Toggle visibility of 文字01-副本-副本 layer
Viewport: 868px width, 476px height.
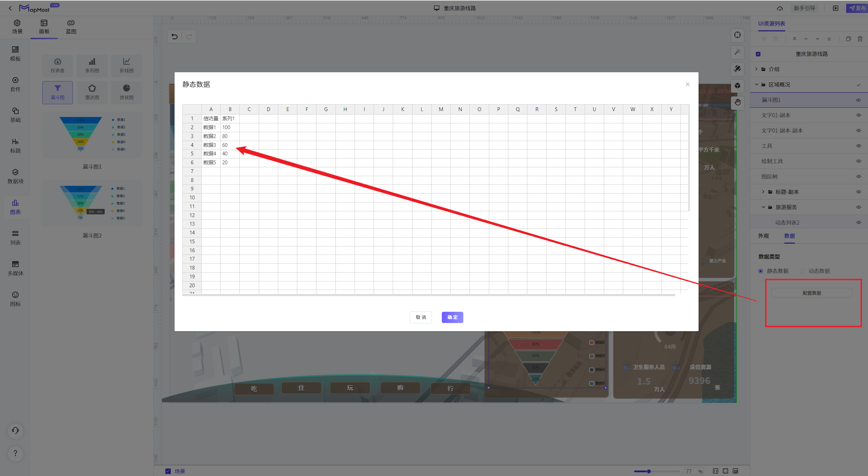tap(859, 130)
